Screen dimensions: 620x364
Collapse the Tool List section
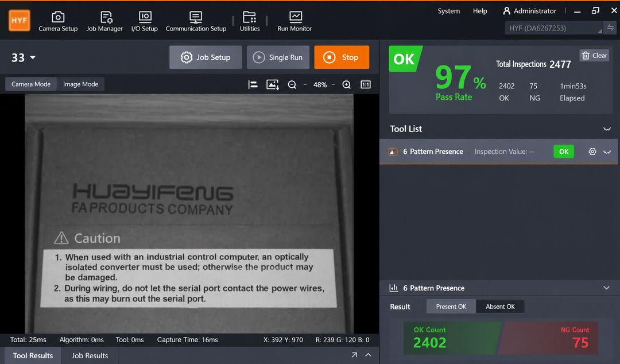pos(607,129)
